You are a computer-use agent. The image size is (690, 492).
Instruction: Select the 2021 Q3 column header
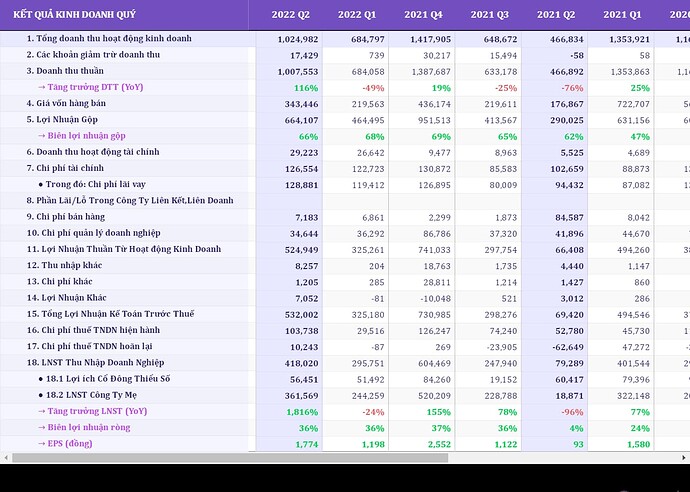(489, 14)
